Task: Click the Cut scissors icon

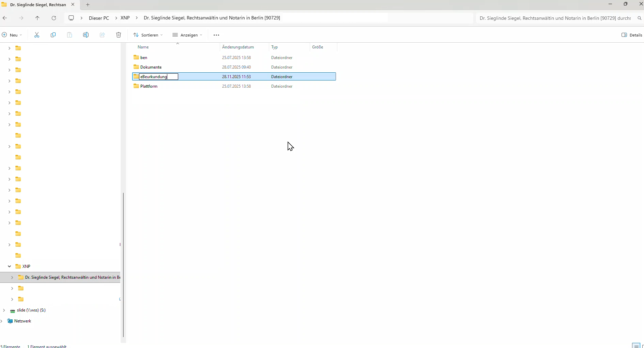Action: [x=37, y=35]
